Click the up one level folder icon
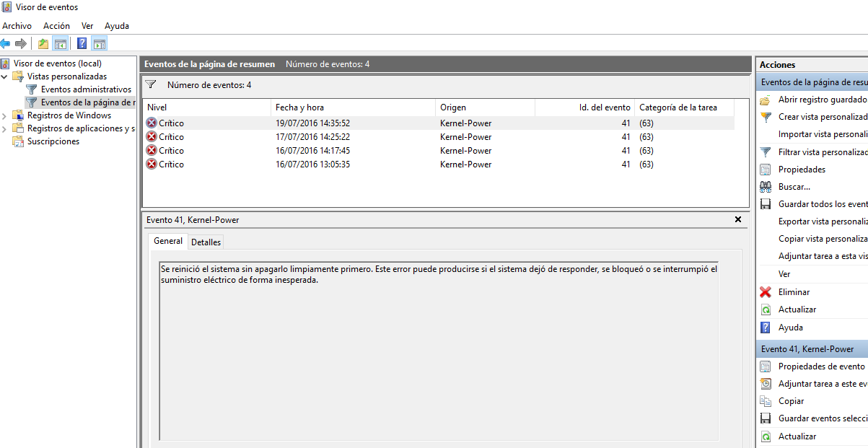Screen dimensions: 868x448 point(43,44)
